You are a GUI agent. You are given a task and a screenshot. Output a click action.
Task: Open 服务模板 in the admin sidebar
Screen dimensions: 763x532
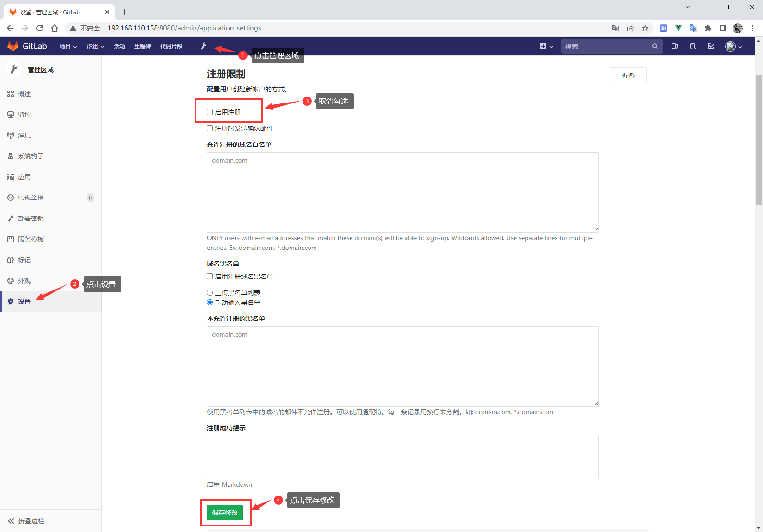coord(51,239)
